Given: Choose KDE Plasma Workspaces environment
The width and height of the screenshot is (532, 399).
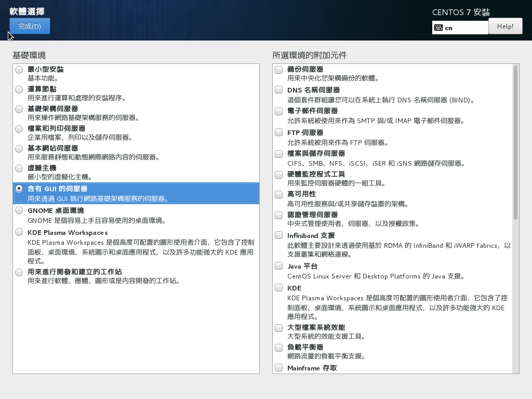Looking at the screenshot, I should [19, 232].
